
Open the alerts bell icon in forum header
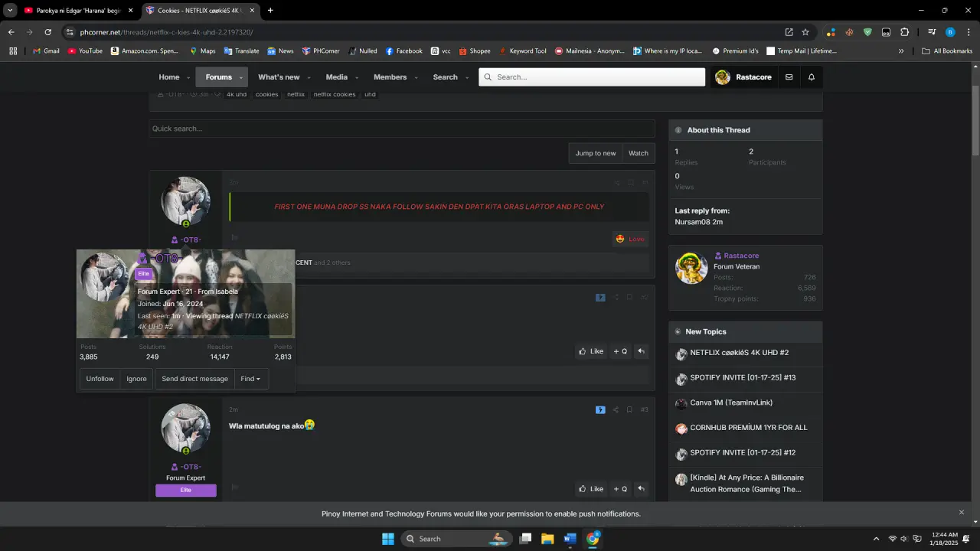812,77
